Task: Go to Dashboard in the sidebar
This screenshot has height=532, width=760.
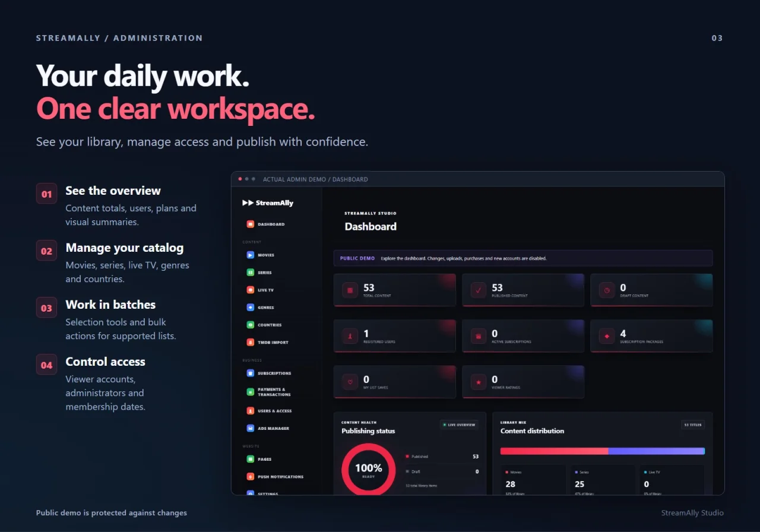Action: tap(266, 224)
